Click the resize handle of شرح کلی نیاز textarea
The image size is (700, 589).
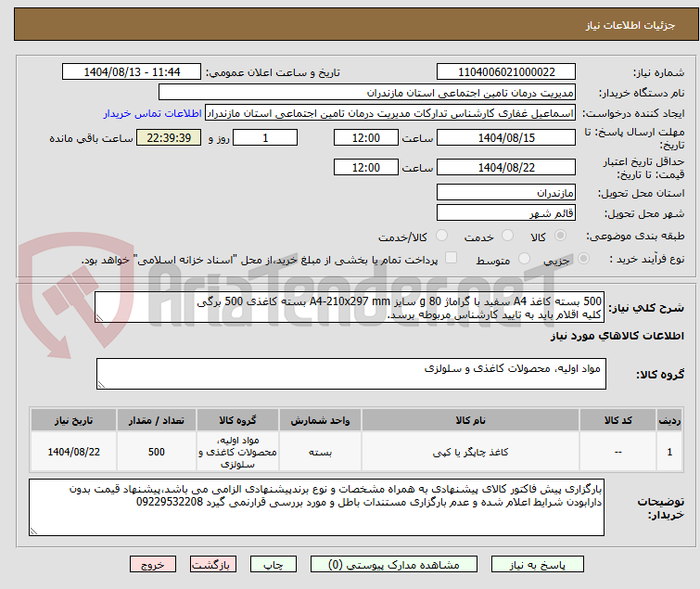(99, 318)
